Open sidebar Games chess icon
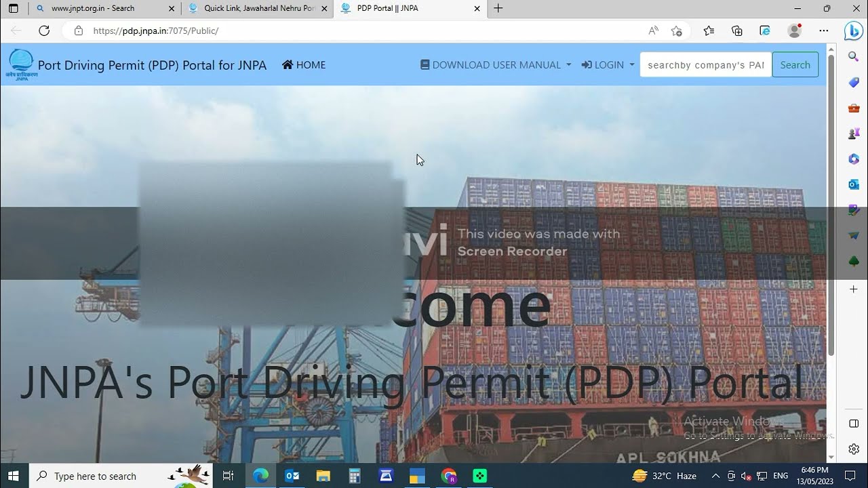This screenshot has height=488, width=868. point(854,134)
